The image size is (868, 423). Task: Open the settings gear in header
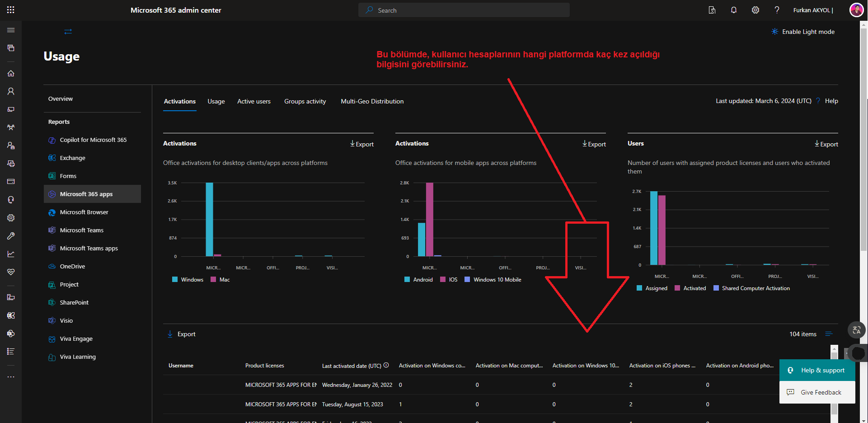point(755,10)
